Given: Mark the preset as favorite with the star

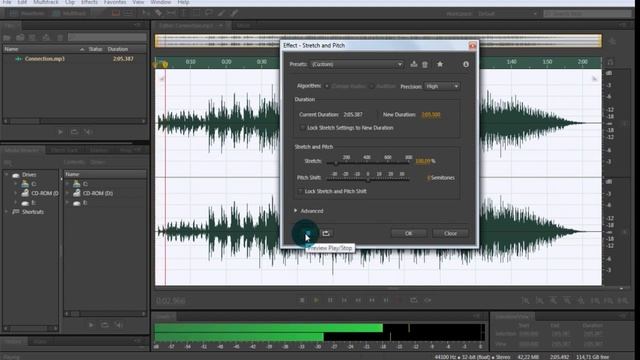Looking at the screenshot, I should coord(440,64).
